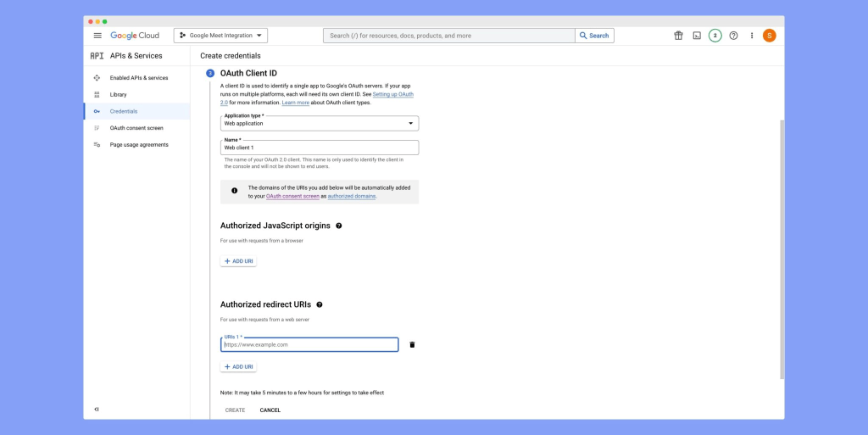868x435 pixels.
Task: Select Library in the sidebar
Action: point(119,94)
